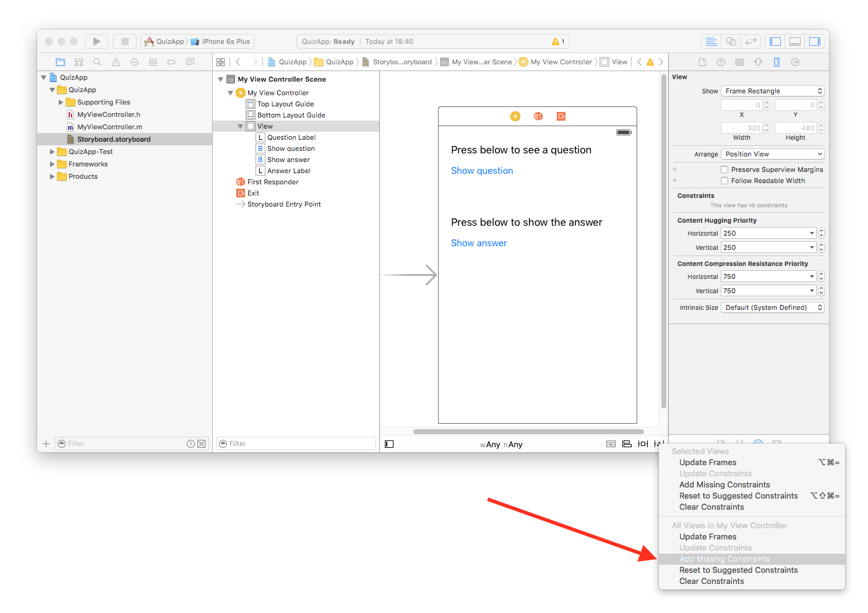Click the Run (play) button
Viewport: 868px width, 613px height.
click(97, 41)
